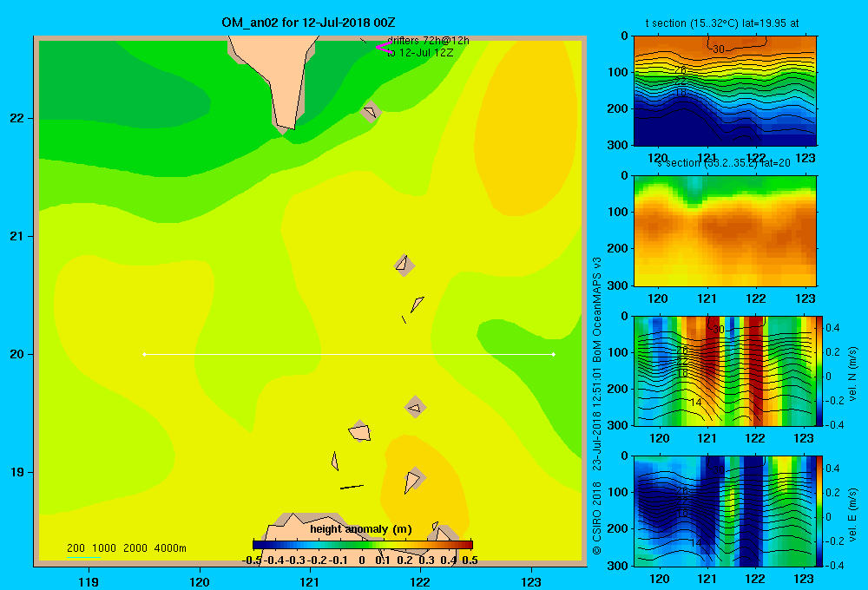Click the right endpoint of the white transect line
The image size is (868, 590).
point(554,354)
